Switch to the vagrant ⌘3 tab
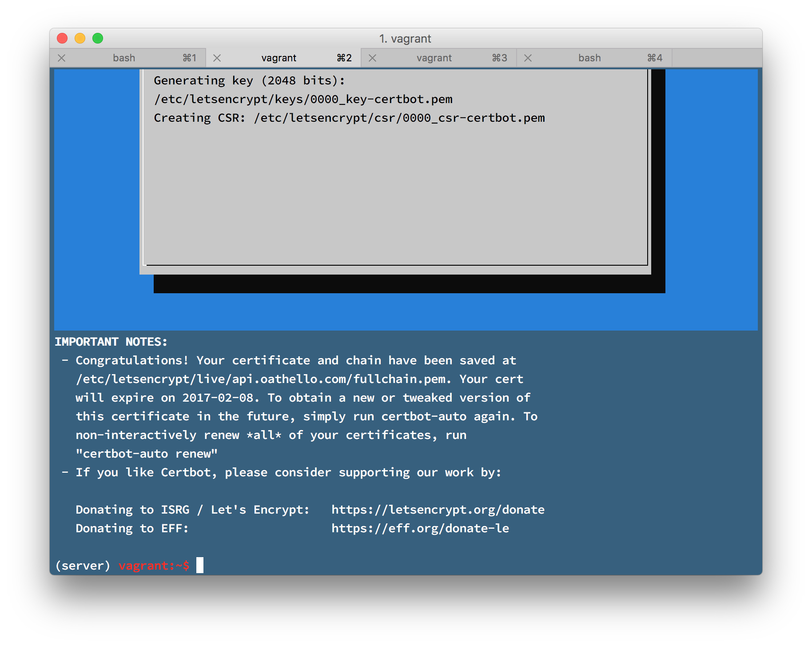The image size is (812, 646). (434, 58)
